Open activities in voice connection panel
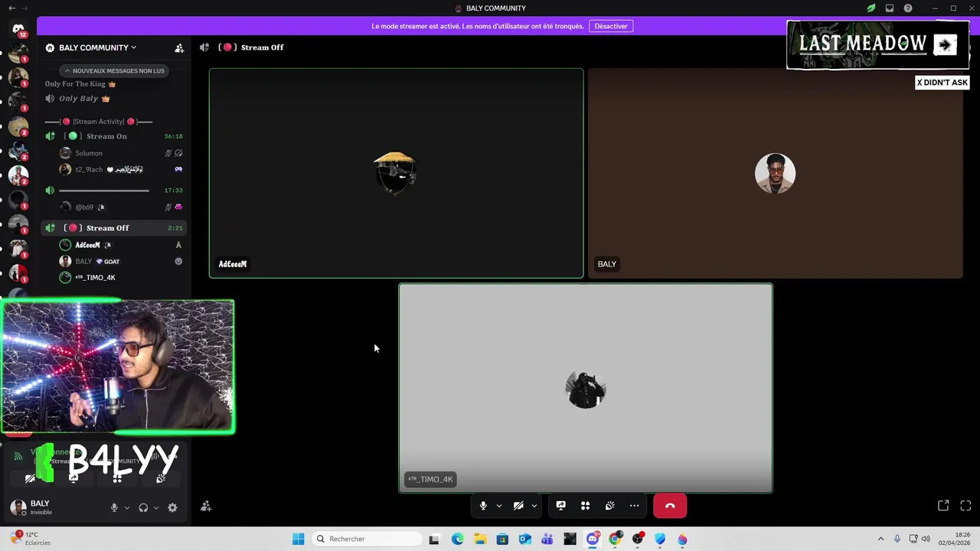This screenshot has width=980, height=551. 117,478
